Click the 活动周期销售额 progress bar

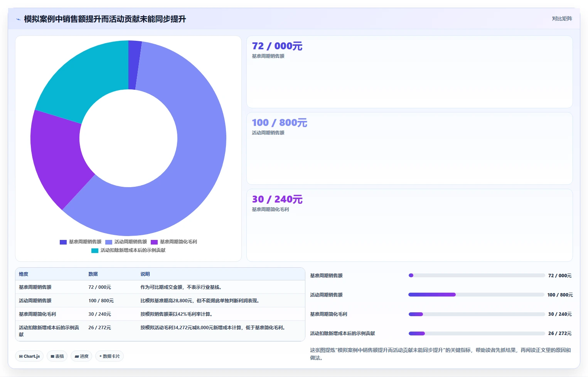(477, 295)
